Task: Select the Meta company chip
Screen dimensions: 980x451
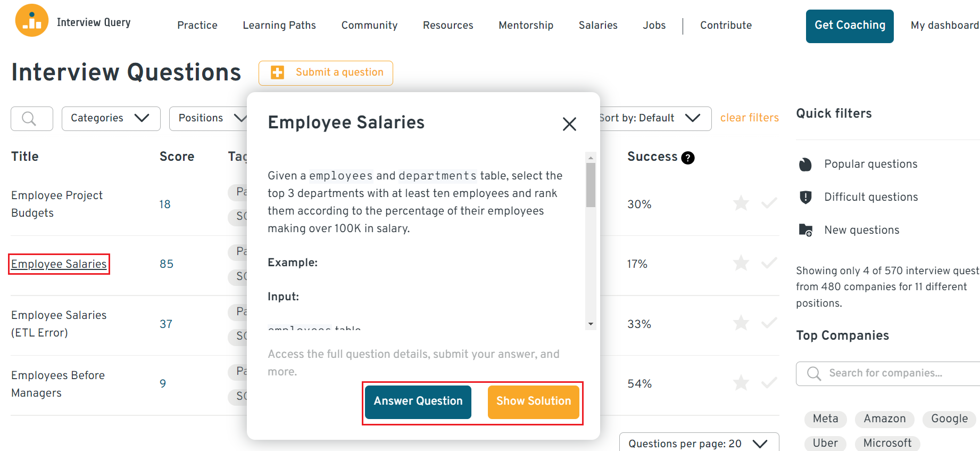Action: click(825, 419)
